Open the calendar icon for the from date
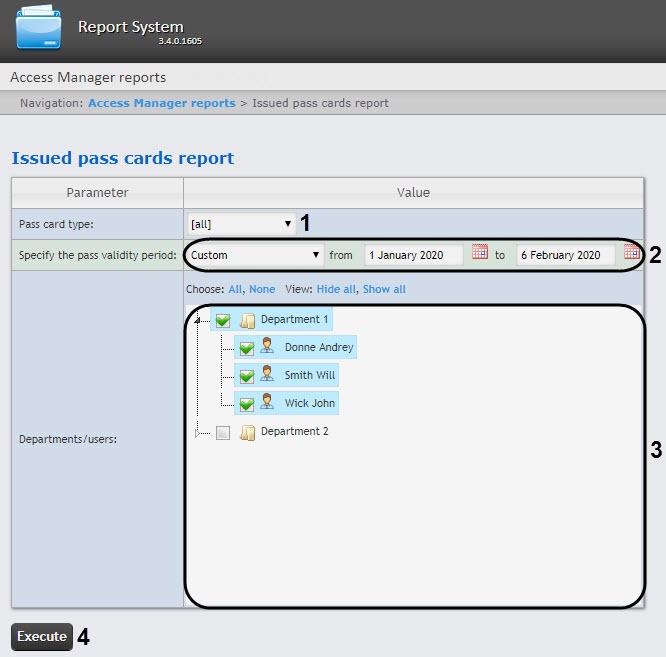 point(480,252)
